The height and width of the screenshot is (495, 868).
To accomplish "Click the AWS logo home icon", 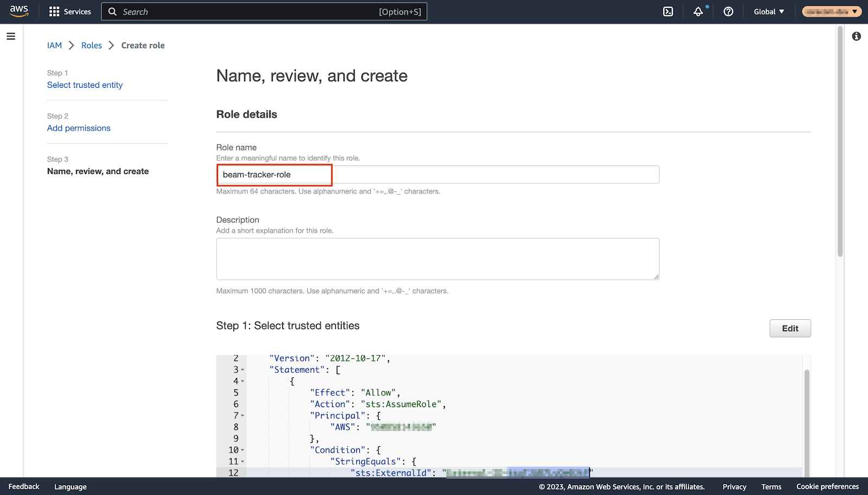I will (x=19, y=11).
